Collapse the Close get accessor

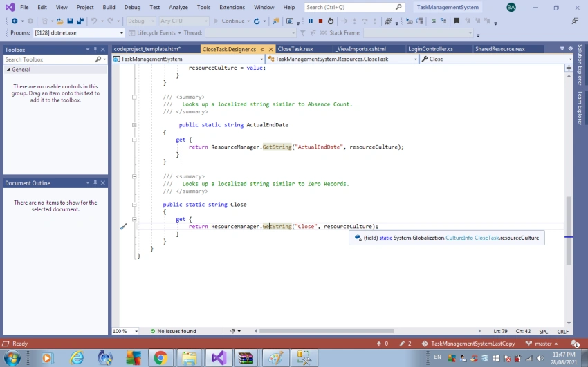134,219
